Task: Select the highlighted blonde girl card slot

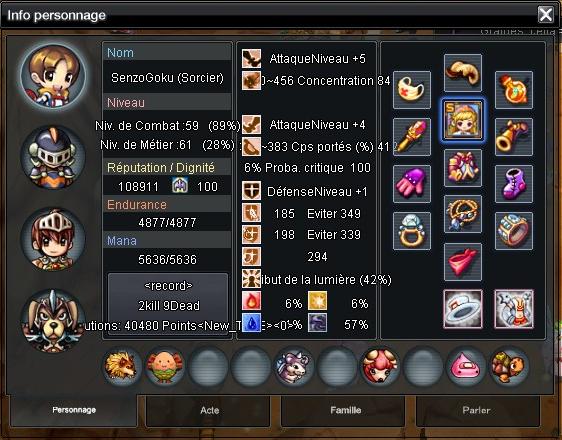Action: (463, 120)
